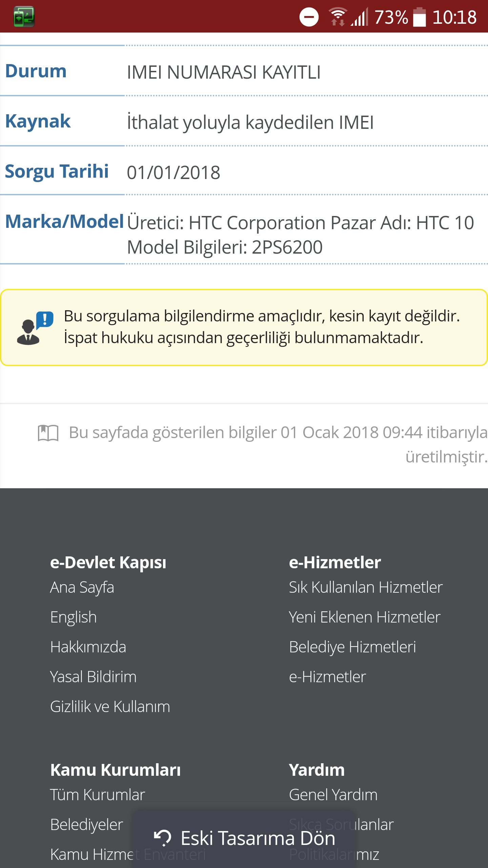The height and width of the screenshot is (868, 488).
Task: Open Tüm Kurumlar link
Action: coord(98,795)
